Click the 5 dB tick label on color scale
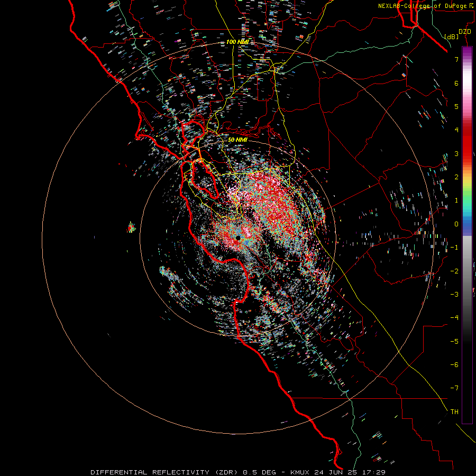This screenshot has height=476, width=476. [x=456, y=106]
